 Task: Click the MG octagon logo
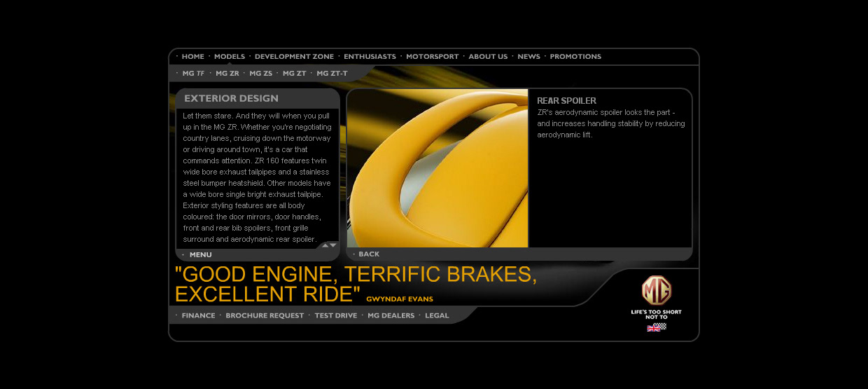pos(657,290)
